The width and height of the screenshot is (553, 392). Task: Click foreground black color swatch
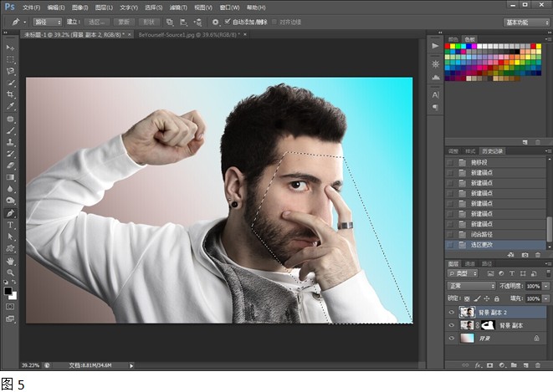(x=8, y=291)
